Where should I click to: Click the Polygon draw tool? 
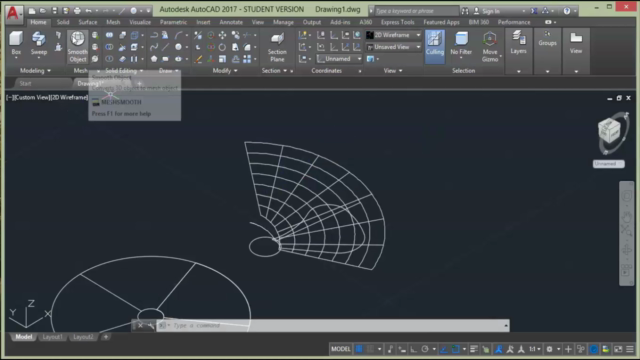point(154,59)
